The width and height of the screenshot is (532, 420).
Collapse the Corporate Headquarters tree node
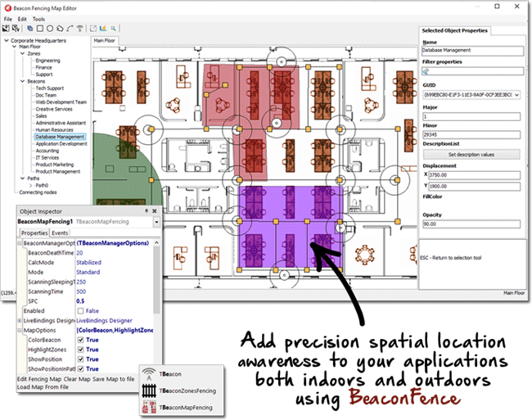tap(6, 40)
